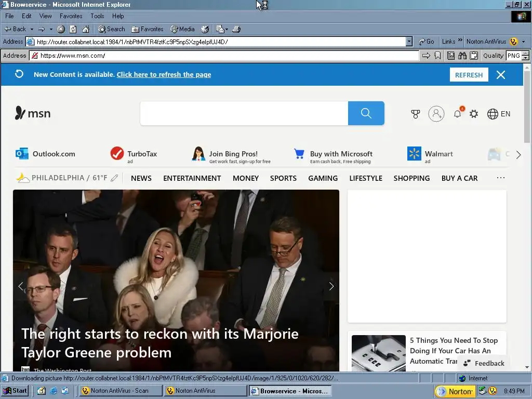Open MSN settings gear icon
Screen dimensions: 532x399
(474, 114)
